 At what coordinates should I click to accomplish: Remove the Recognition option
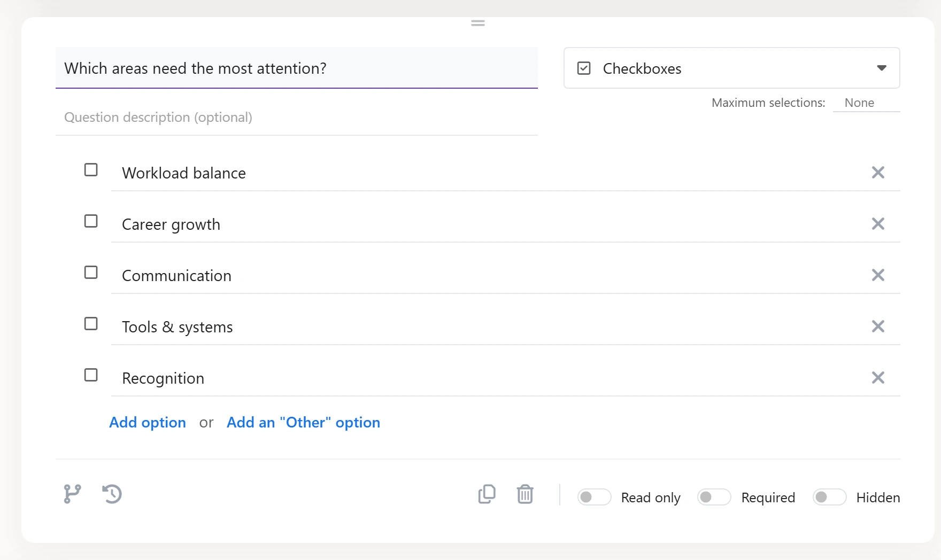pos(878,377)
